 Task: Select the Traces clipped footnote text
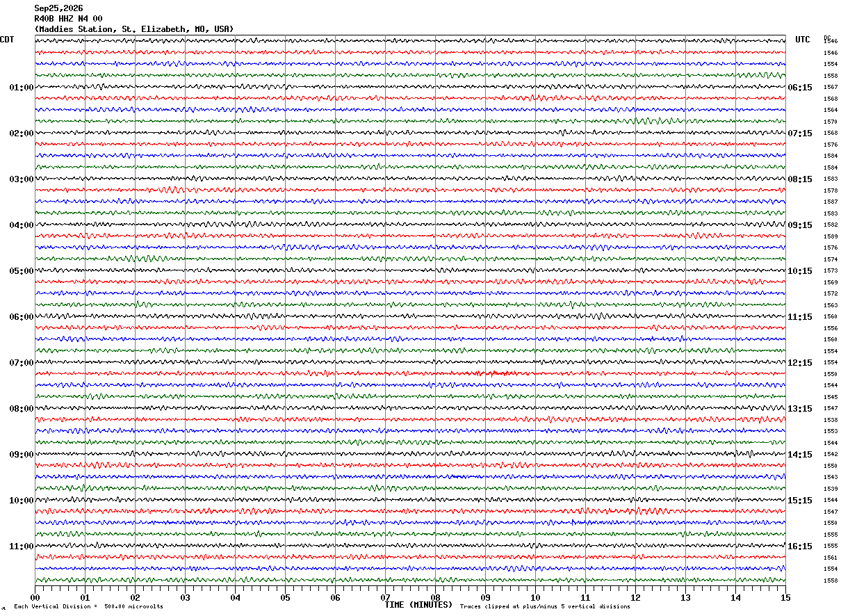(x=545, y=607)
